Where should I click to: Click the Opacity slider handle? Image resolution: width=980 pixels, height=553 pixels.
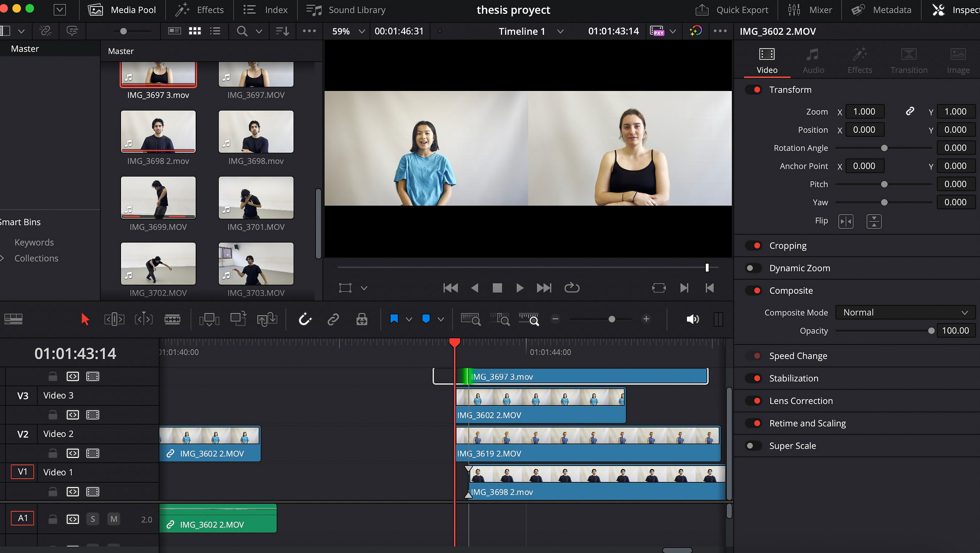pyautogui.click(x=931, y=331)
